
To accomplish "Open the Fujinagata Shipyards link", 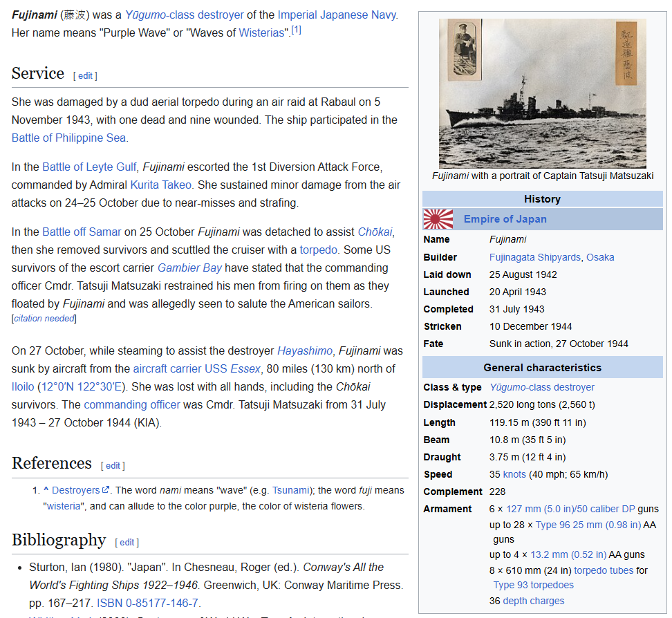I will 535,258.
